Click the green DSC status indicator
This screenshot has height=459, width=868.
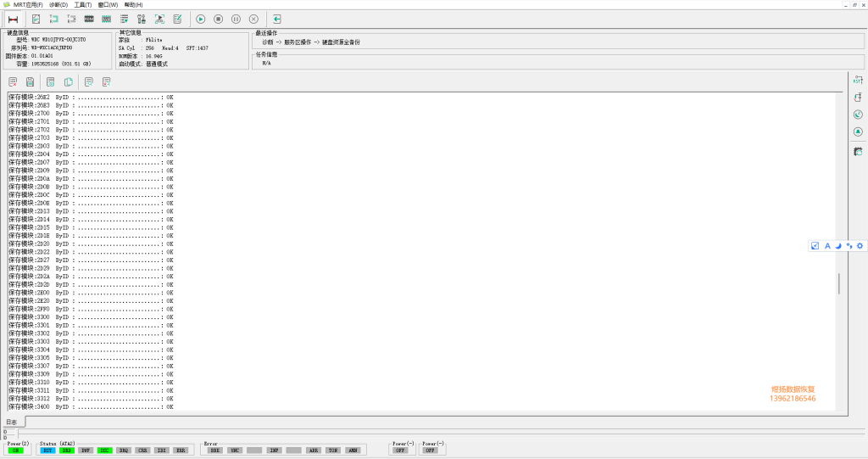click(x=104, y=451)
